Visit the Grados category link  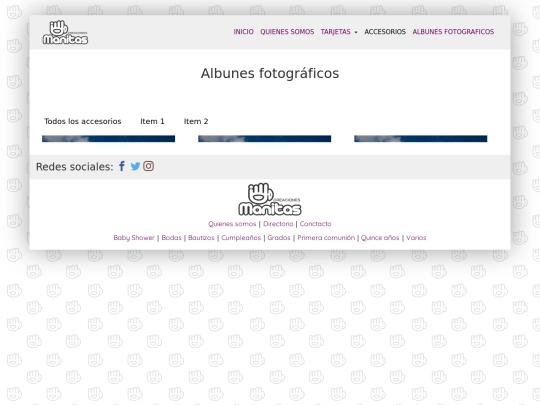point(279,238)
